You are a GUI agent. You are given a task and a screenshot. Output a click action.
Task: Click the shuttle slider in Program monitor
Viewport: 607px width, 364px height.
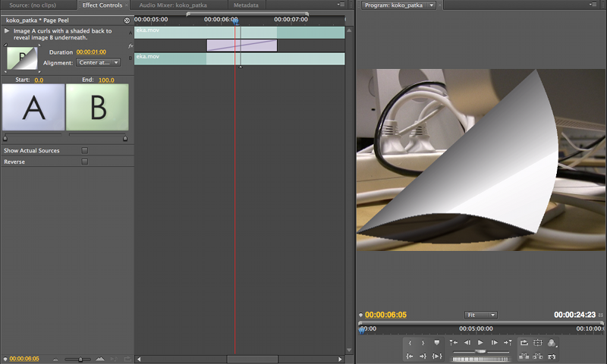point(480,351)
